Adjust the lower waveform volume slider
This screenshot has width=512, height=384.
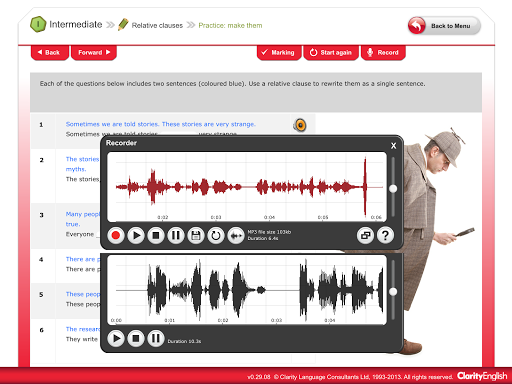coord(393,292)
